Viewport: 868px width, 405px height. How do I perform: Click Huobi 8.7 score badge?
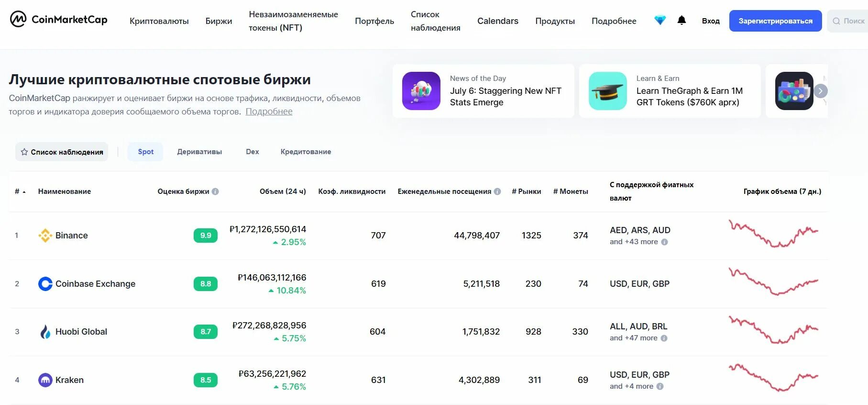click(206, 332)
